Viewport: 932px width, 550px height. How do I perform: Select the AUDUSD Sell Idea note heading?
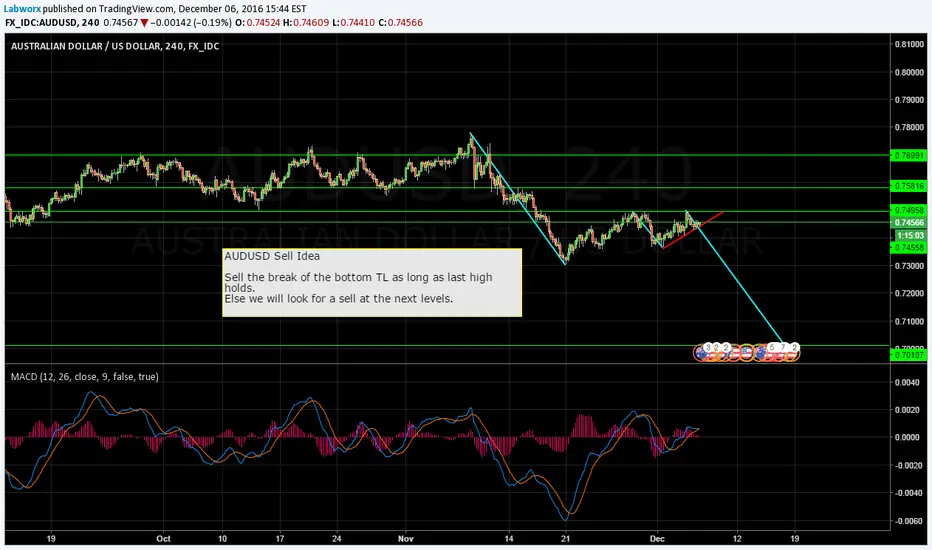pos(272,256)
